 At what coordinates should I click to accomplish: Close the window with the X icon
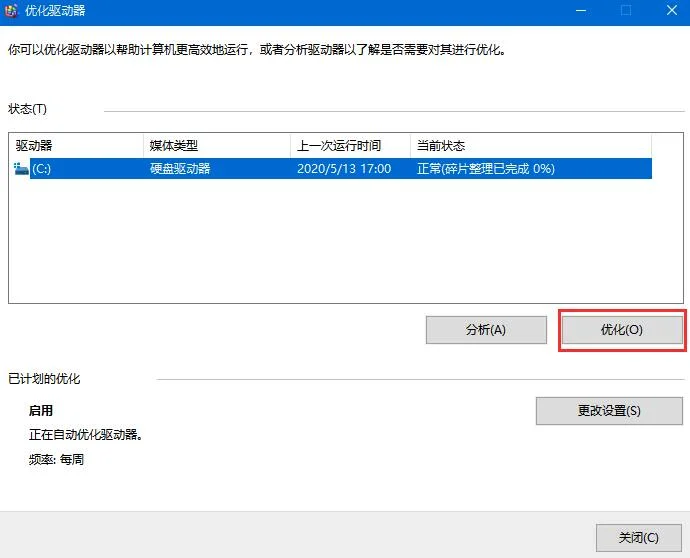click(672, 11)
